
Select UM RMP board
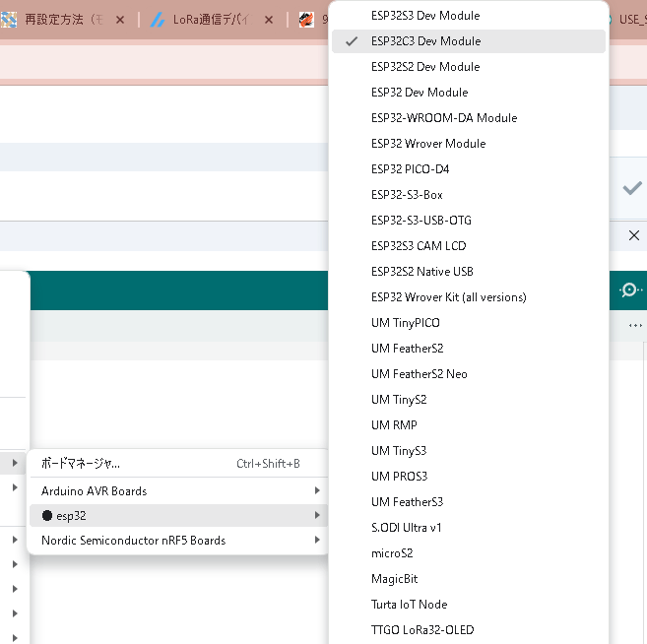click(x=469, y=425)
